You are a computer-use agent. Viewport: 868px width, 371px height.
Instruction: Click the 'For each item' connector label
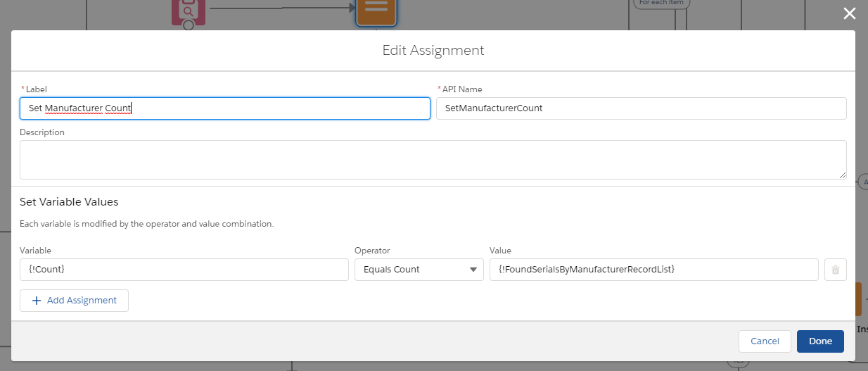click(660, 4)
